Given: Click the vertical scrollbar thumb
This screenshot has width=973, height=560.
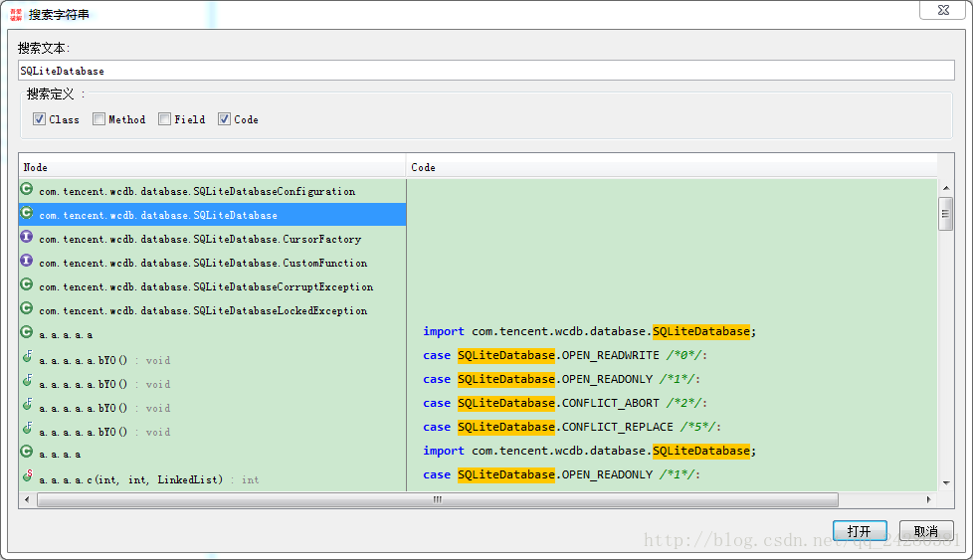Looking at the screenshot, I should tap(946, 214).
